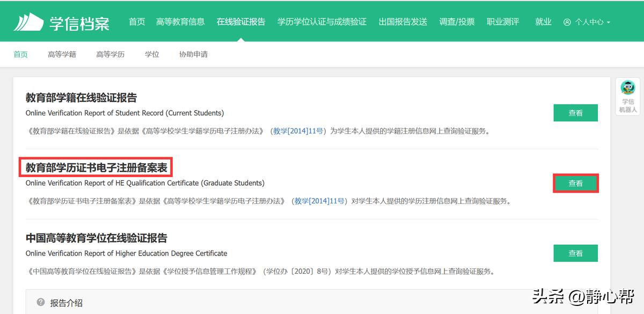Click the 个人中心 user avatar icon

coord(567,23)
